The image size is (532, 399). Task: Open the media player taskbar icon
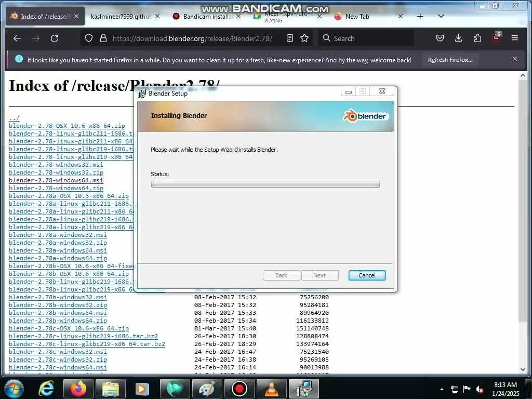[x=142, y=389]
